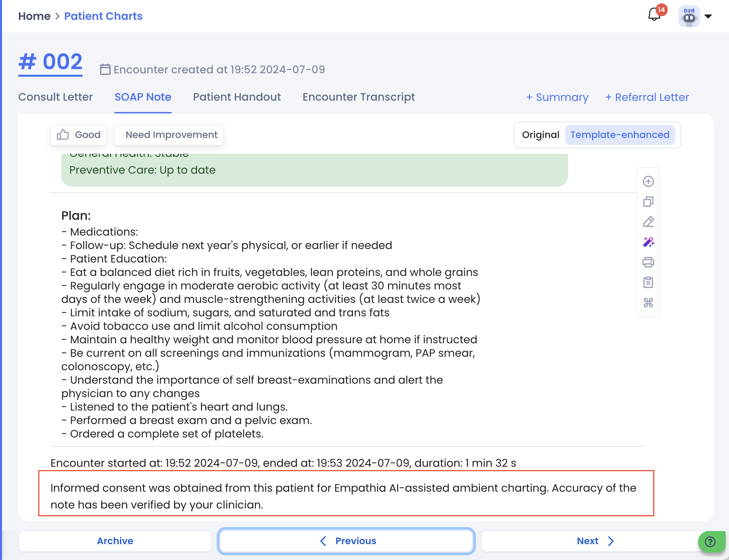The image size is (729, 560).
Task: Click the green help question icon
Action: 710,541
